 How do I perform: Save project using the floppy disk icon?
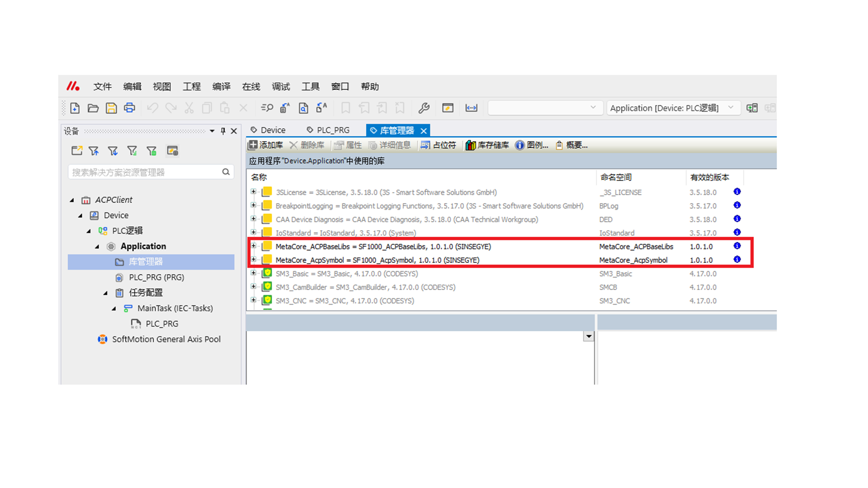pos(111,108)
